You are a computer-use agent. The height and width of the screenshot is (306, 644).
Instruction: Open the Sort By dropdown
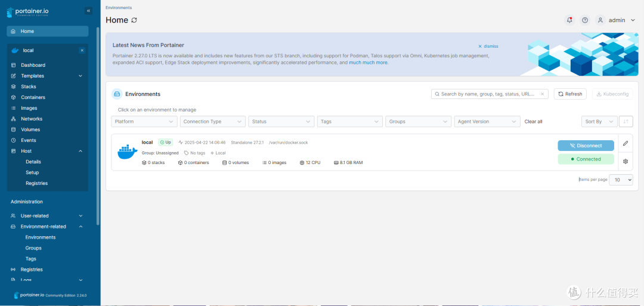point(599,122)
